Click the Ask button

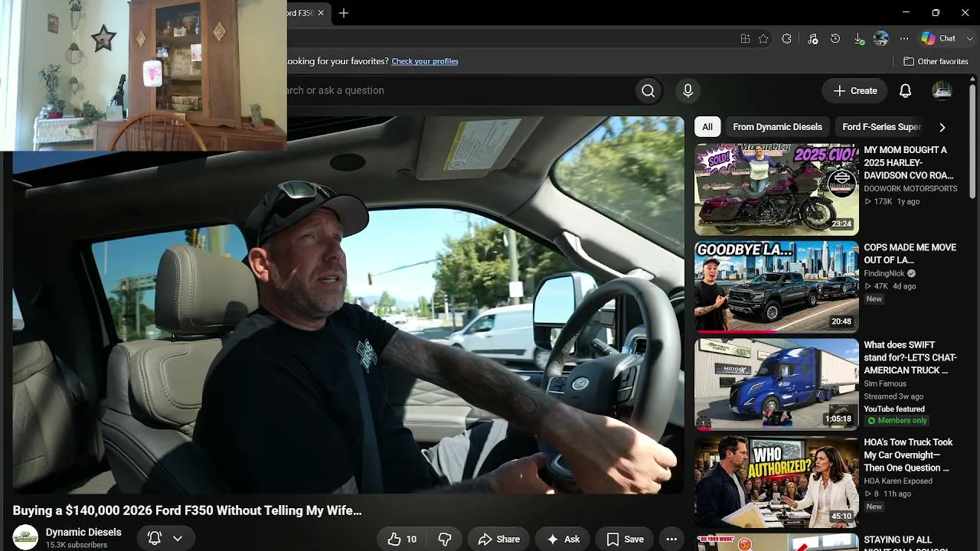click(x=563, y=539)
